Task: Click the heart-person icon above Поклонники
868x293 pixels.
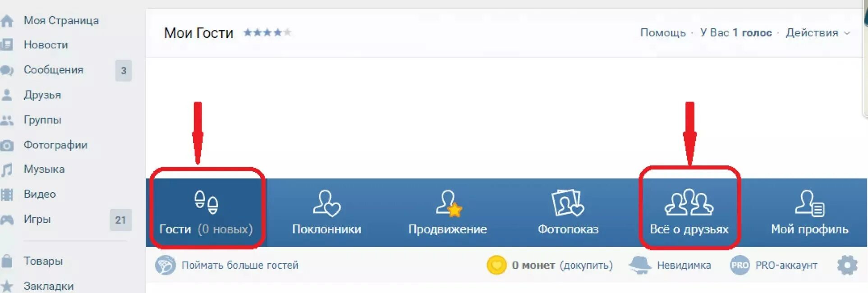Action: click(x=327, y=203)
